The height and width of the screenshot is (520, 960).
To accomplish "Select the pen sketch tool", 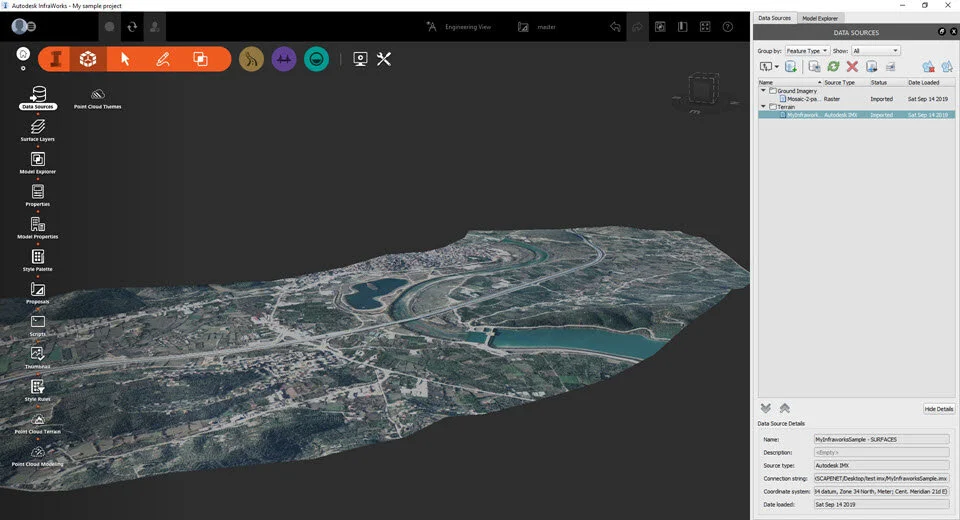I will (162, 59).
